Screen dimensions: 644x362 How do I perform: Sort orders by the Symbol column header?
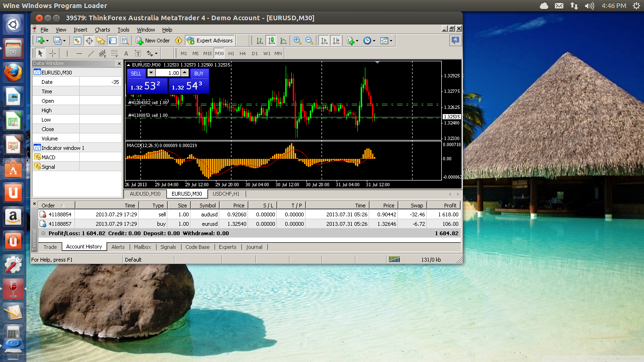[x=205, y=206]
